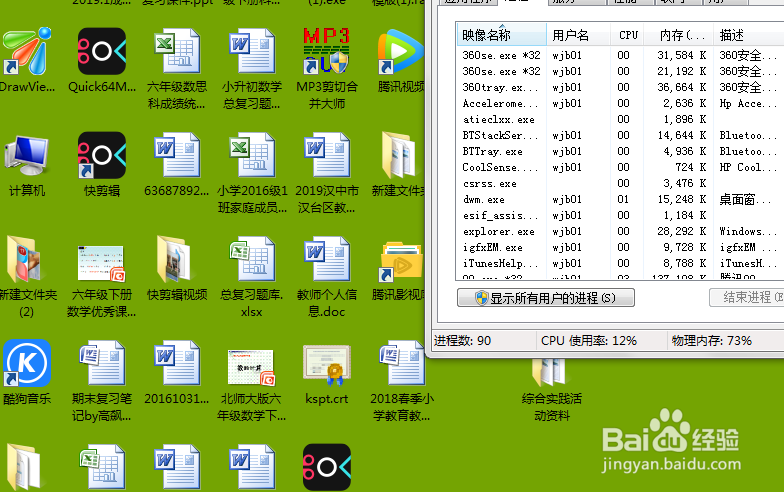Viewport: 784px width, 492px height.
Task: Select the 综合实践活动资料 folder
Action: (552, 390)
